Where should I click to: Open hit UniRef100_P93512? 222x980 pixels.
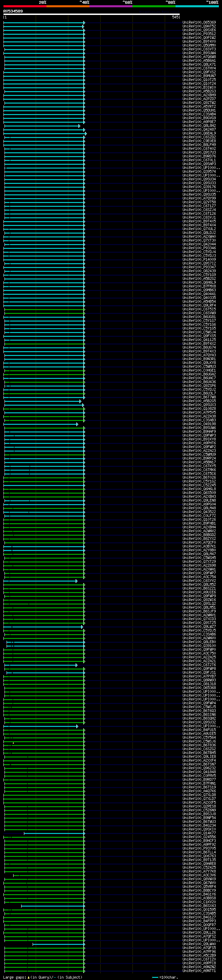tap(199, 34)
